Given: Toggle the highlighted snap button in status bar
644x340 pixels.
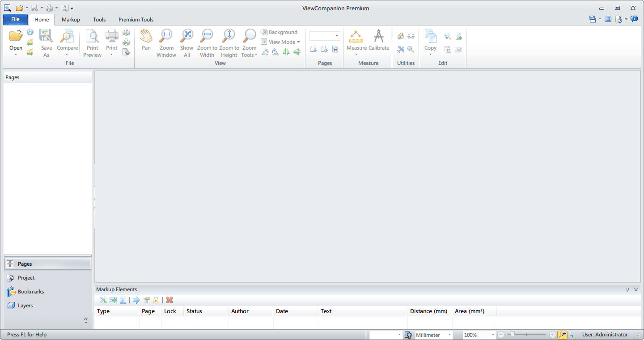Looking at the screenshot, I should coord(562,335).
